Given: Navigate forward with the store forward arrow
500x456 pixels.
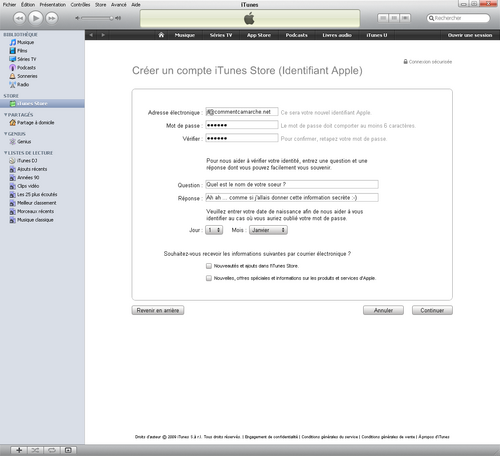Looking at the screenshot, I should pos(103,35).
